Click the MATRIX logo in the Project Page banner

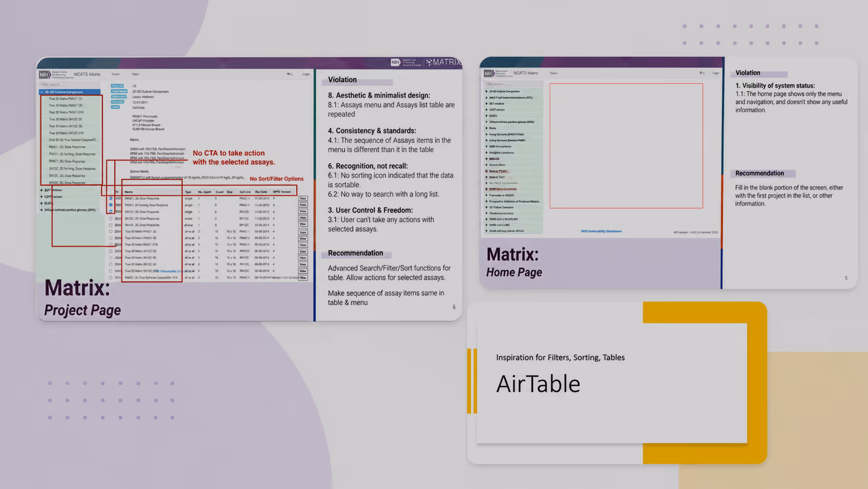coord(443,62)
